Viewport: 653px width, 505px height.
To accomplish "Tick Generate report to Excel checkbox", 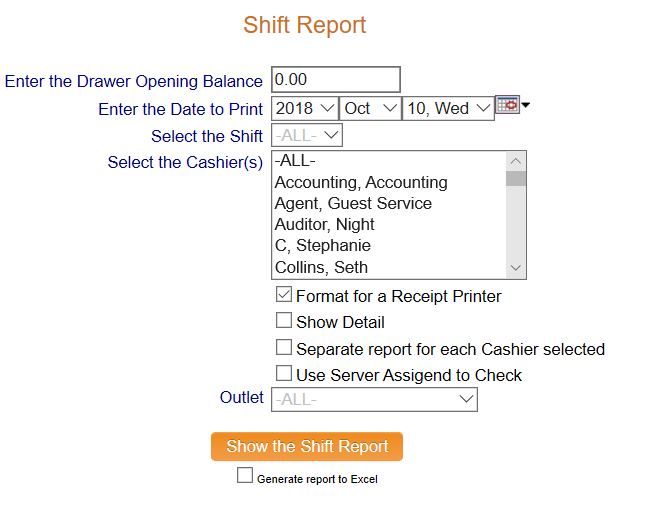I will 245,477.
